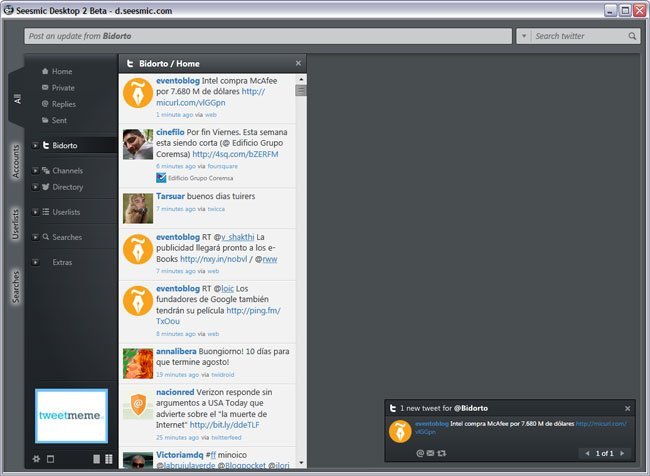Screen dimensions: 650x476
Task: Click the reply @ icon in the notification popup
Action: [x=420, y=453]
